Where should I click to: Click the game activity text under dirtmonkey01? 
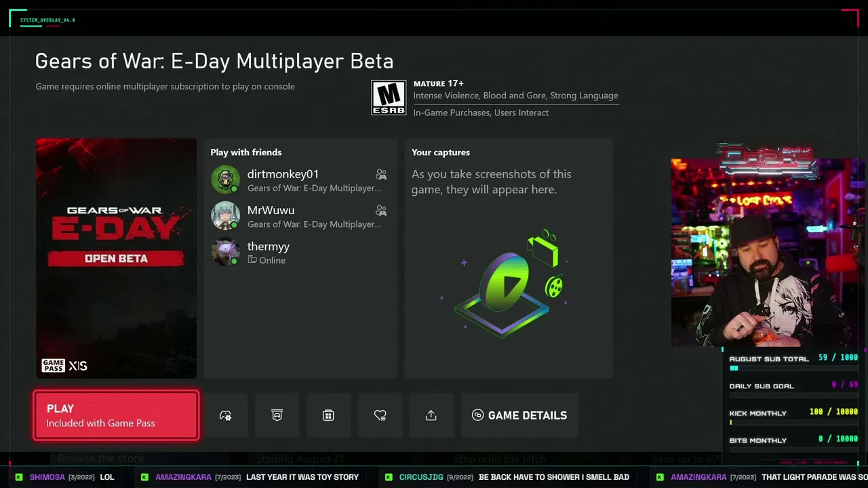point(314,188)
